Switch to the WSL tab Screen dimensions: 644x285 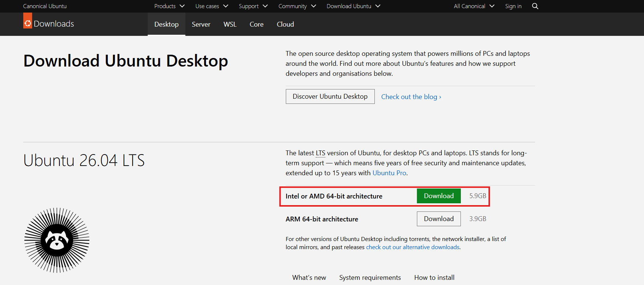[x=230, y=24]
